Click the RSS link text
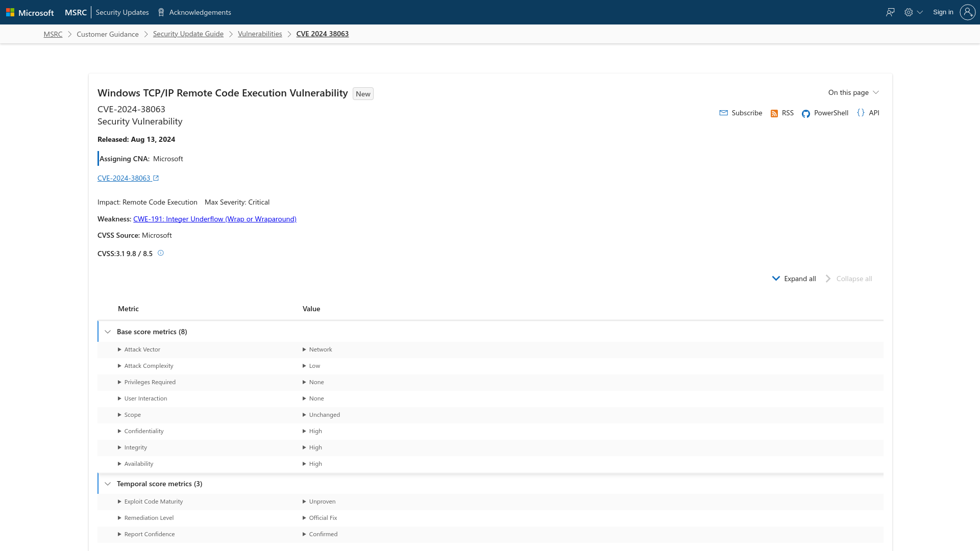Image resolution: width=980 pixels, height=551 pixels. [x=788, y=113]
